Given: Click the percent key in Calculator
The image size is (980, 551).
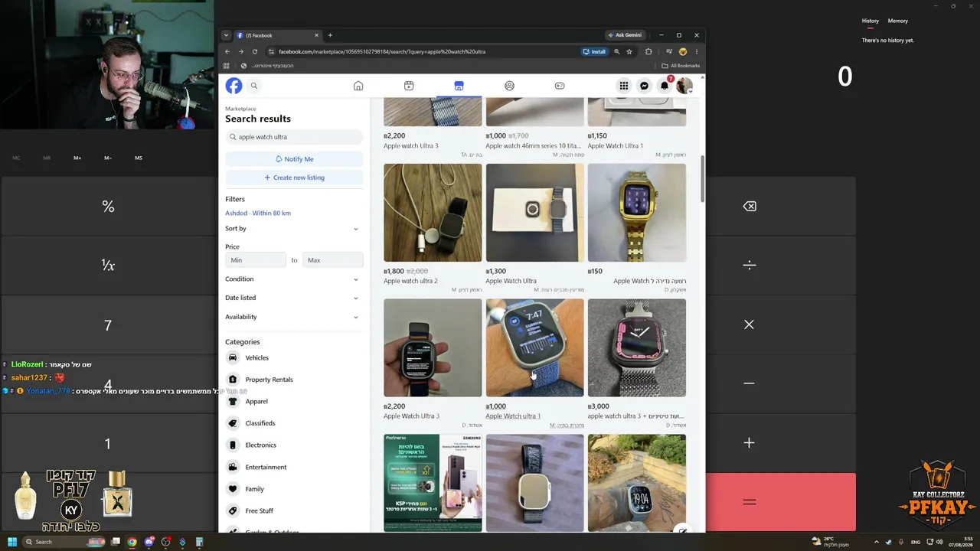Looking at the screenshot, I should [108, 207].
